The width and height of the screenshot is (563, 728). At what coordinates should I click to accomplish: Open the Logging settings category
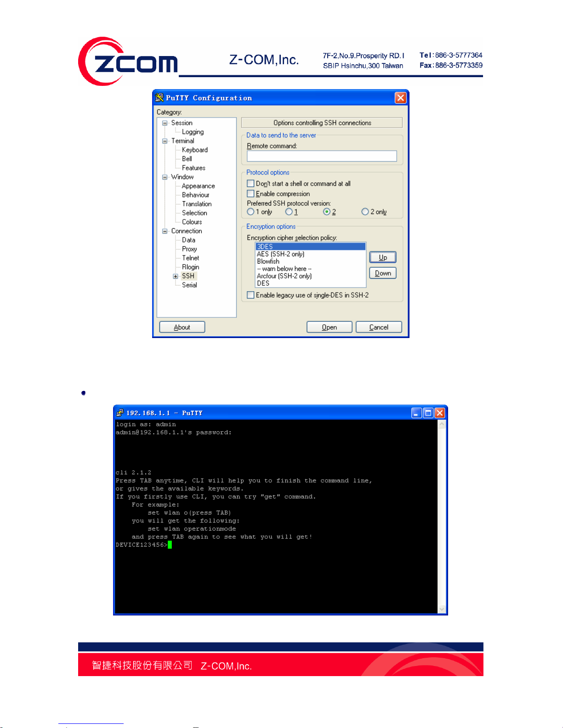pyautogui.click(x=193, y=132)
